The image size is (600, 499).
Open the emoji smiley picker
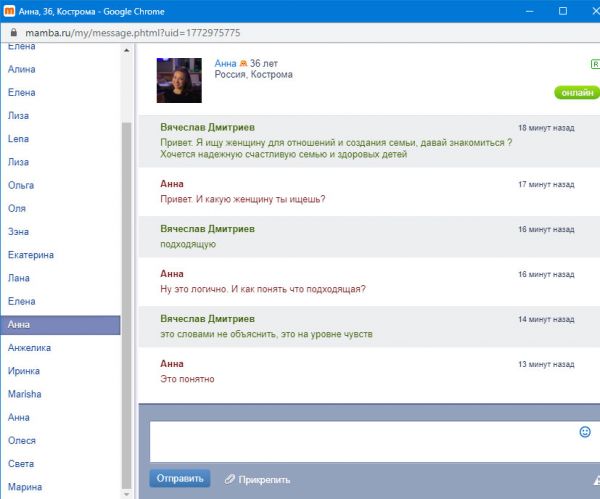tap(585, 432)
